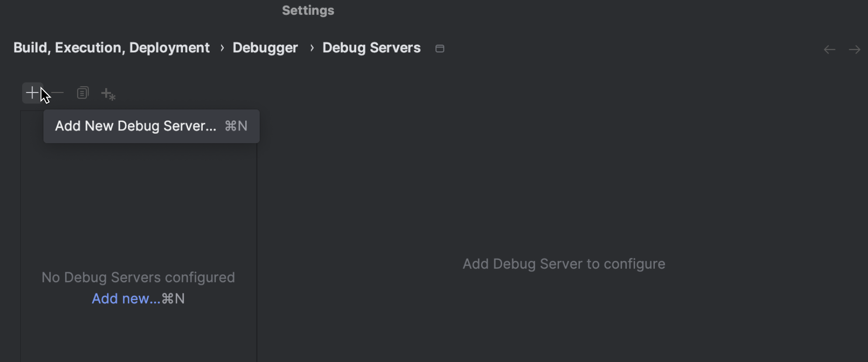Open Build, Execution, Deployment breadcrumb
868x362 pixels.
tap(112, 47)
